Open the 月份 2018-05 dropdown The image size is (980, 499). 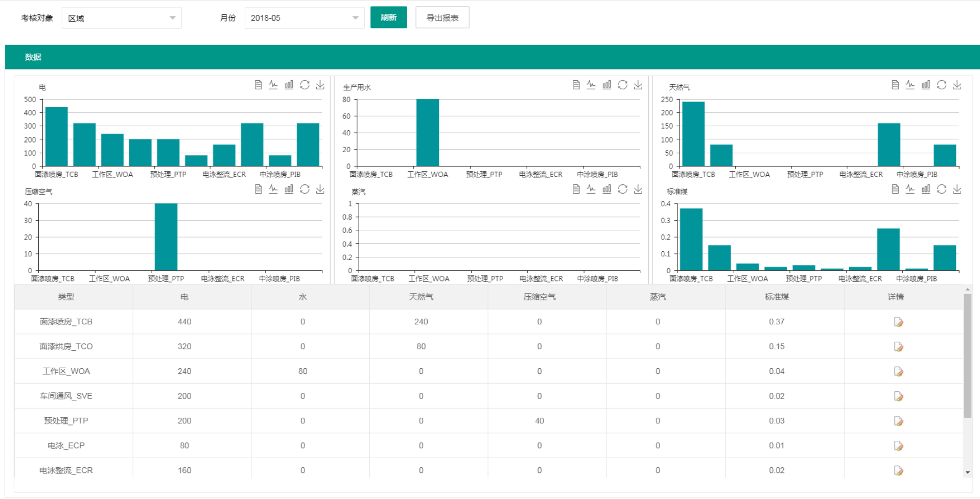pyautogui.click(x=304, y=18)
